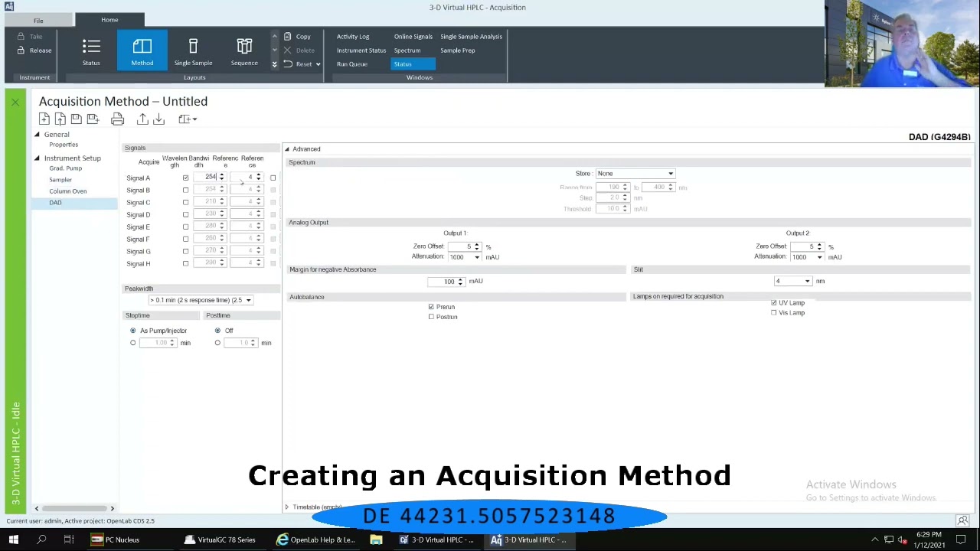Increase Signal A wavelength value
The image size is (980, 551).
click(222, 176)
